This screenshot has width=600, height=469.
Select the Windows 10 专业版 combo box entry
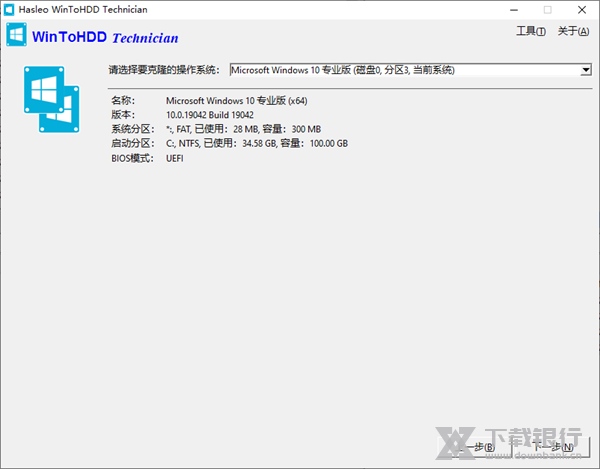coord(410,70)
